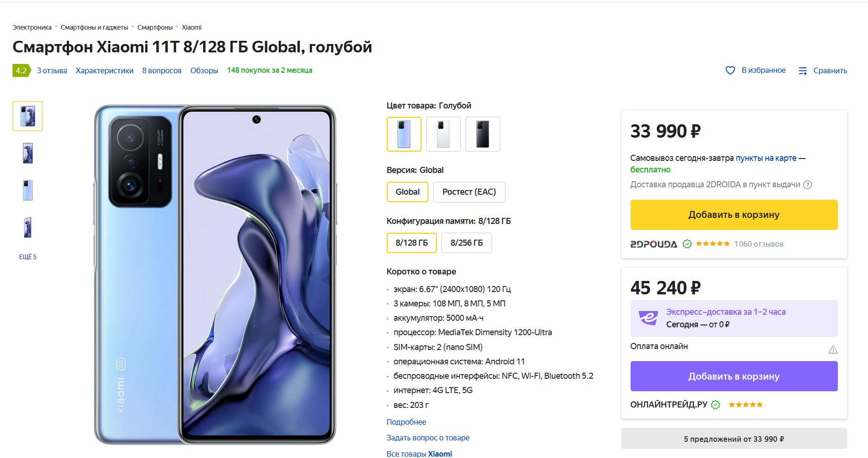The width and height of the screenshot is (868, 458).
Task: Click the express delivery logo icon
Action: point(648,318)
